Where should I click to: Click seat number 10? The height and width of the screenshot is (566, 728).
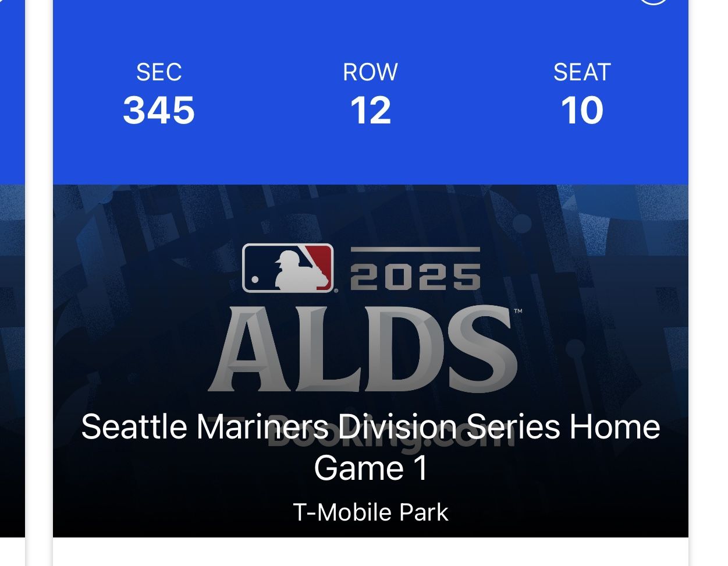[582, 111]
